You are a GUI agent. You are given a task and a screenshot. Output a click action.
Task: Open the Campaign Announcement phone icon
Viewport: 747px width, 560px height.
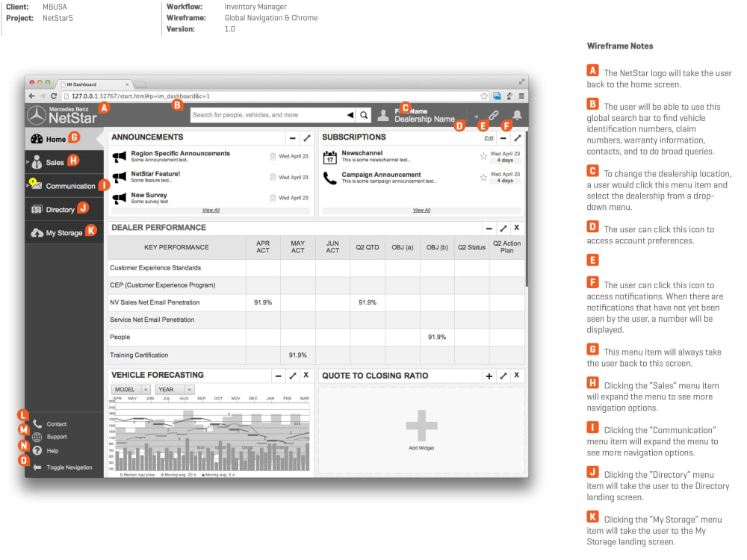coord(330,178)
